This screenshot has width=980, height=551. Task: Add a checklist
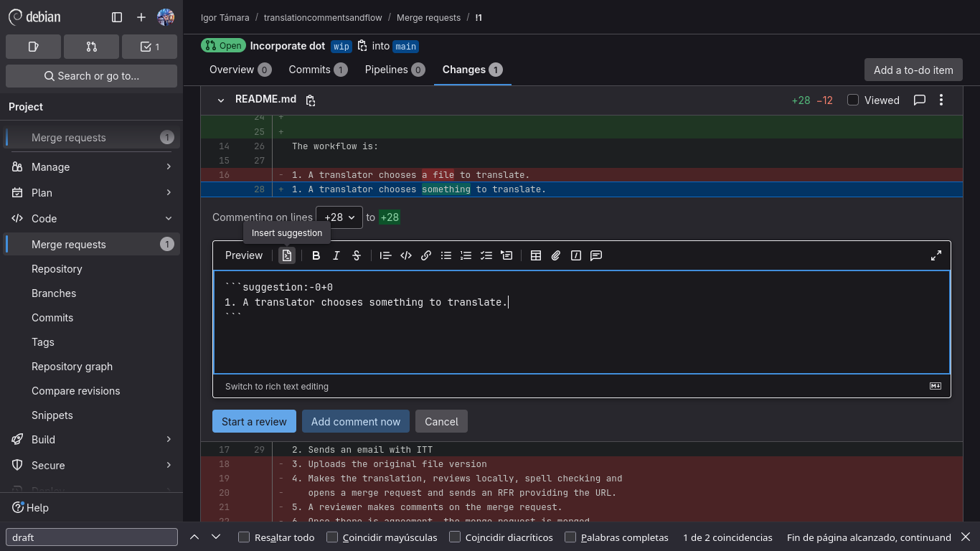486,255
